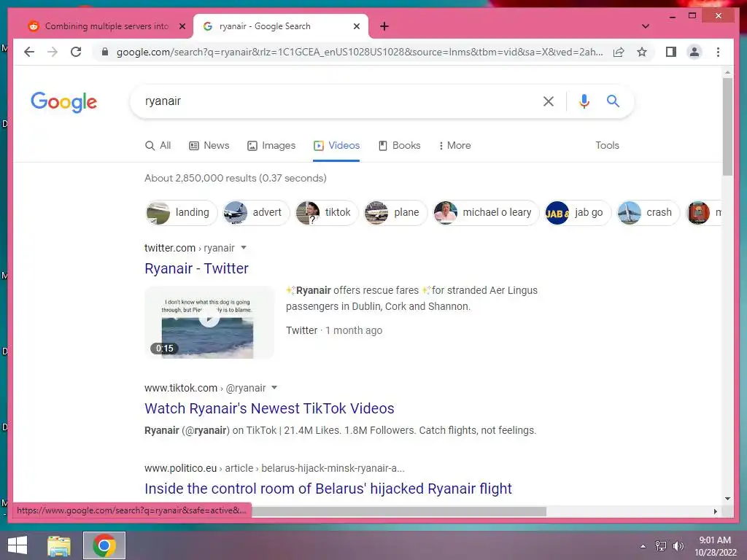Switch to the All results tab
The image size is (747, 560).
tap(158, 145)
